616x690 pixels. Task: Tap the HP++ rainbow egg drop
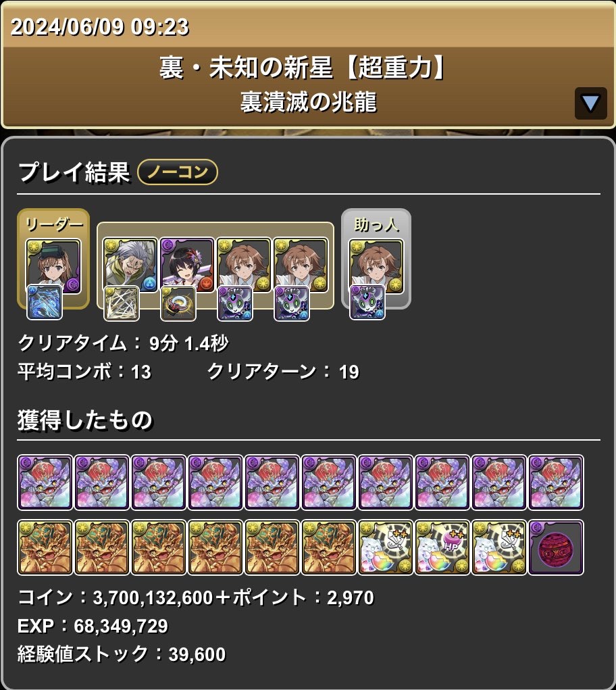[x=442, y=547]
